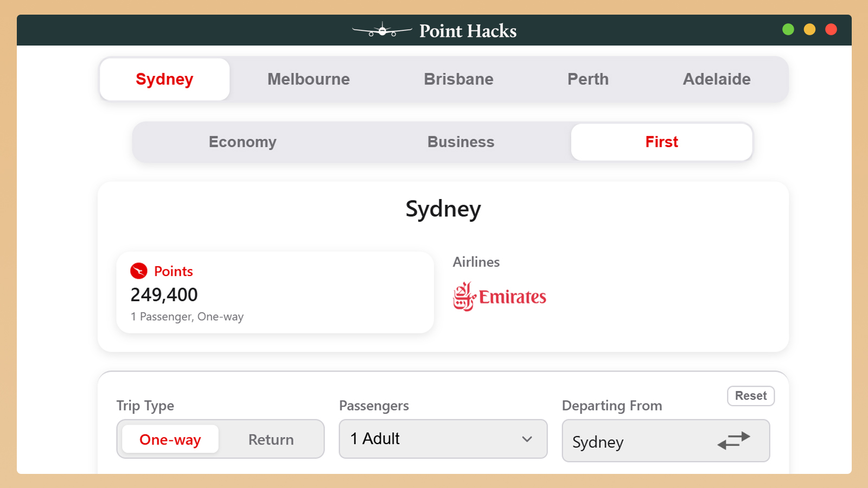The width and height of the screenshot is (868, 488).
Task: Click the Qantas Points red logo icon
Action: (x=139, y=271)
